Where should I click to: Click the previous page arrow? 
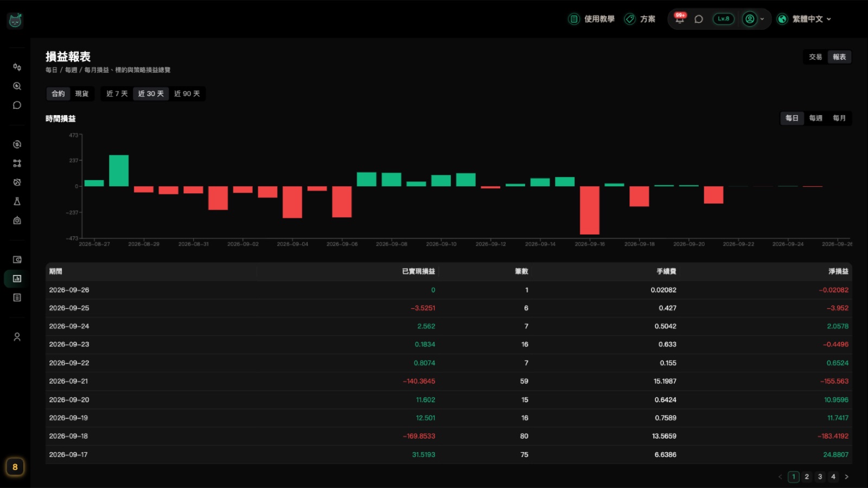click(780, 477)
